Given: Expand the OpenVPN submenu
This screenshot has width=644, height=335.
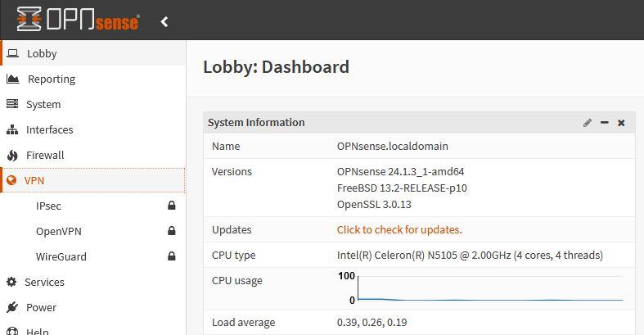Looking at the screenshot, I should pos(59,232).
